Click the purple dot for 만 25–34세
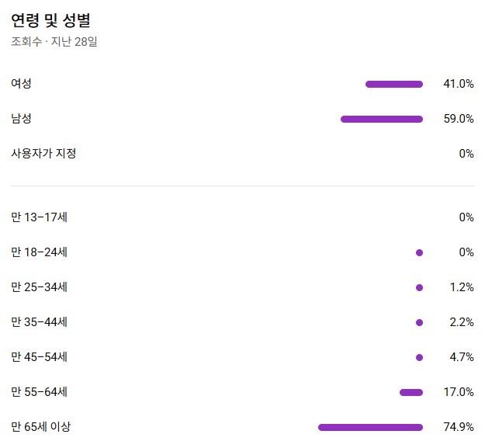 point(419,287)
